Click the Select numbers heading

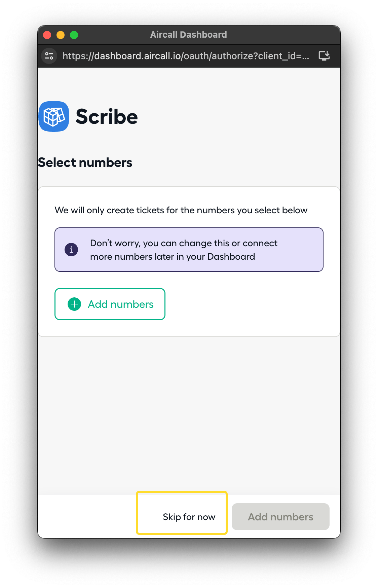85,162
